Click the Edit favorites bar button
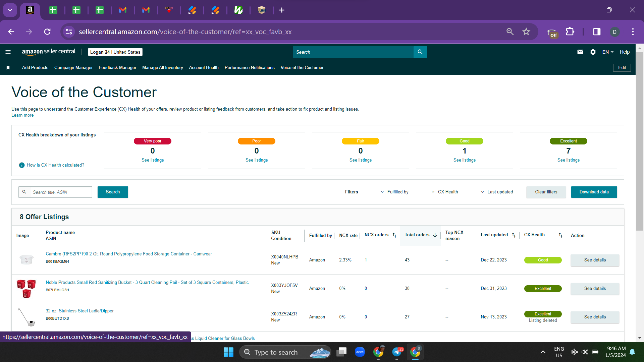The image size is (644, 362). coord(622,68)
